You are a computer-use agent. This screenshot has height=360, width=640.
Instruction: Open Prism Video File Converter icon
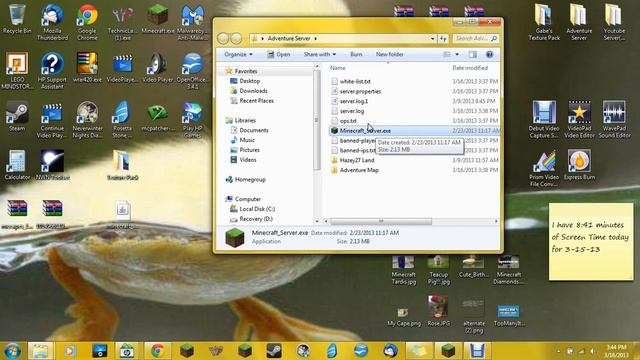tap(544, 169)
